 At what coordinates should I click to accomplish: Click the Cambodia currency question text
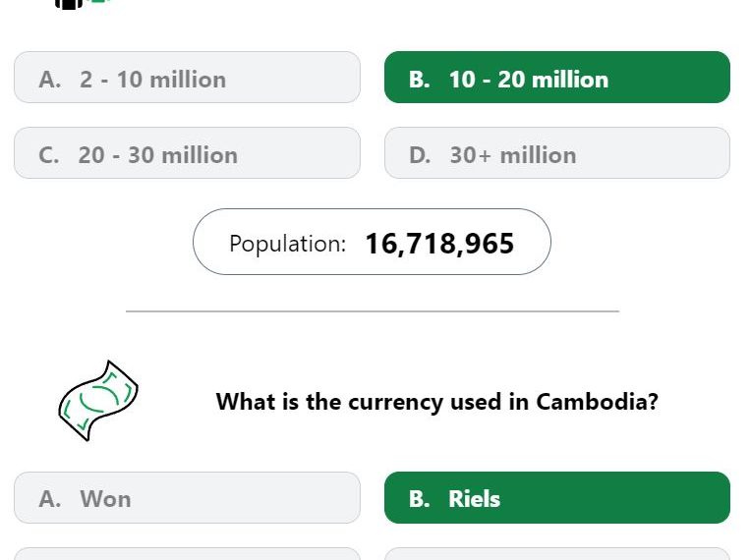(x=436, y=401)
